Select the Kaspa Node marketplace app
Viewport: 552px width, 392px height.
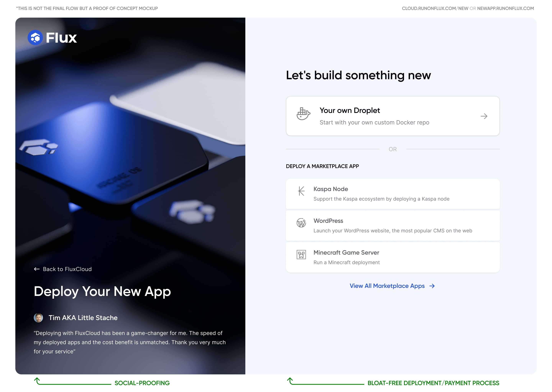[x=393, y=194]
